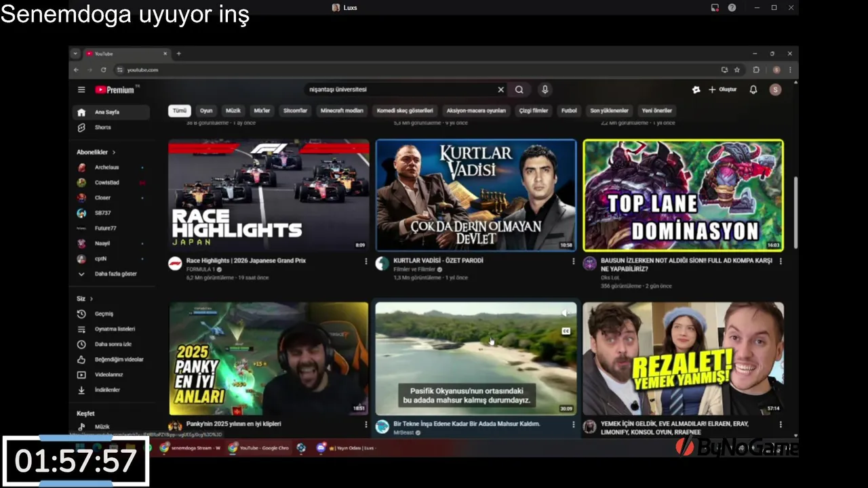Screen dimensions: 868x488
Task: Open the notifications bell
Action: pyautogui.click(x=753, y=89)
